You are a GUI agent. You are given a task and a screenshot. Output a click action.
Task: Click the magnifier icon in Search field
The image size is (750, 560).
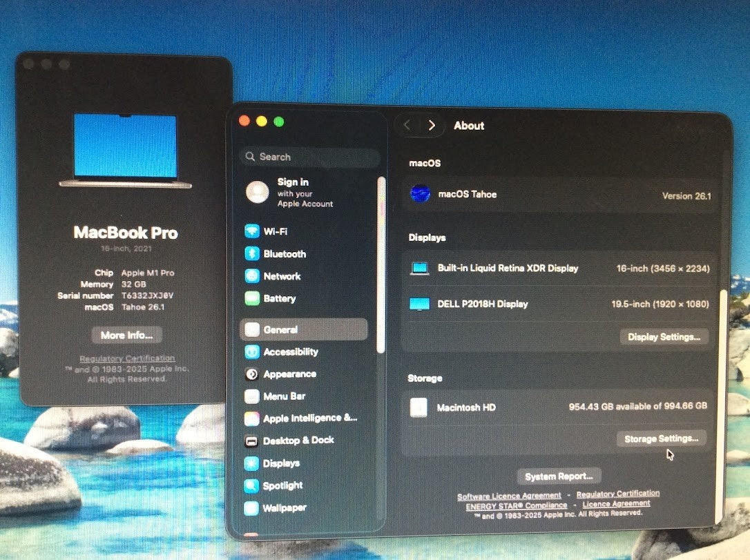[250, 156]
